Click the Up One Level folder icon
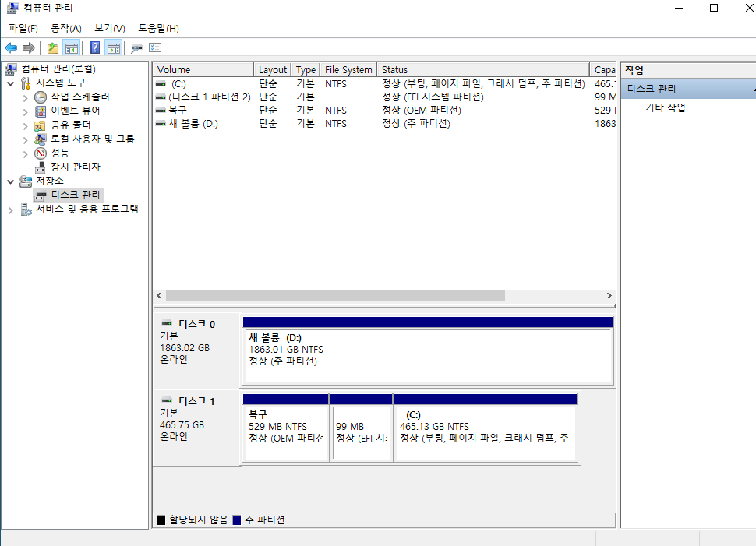Viewport: 756px width, 546px height. pos(53,48)
